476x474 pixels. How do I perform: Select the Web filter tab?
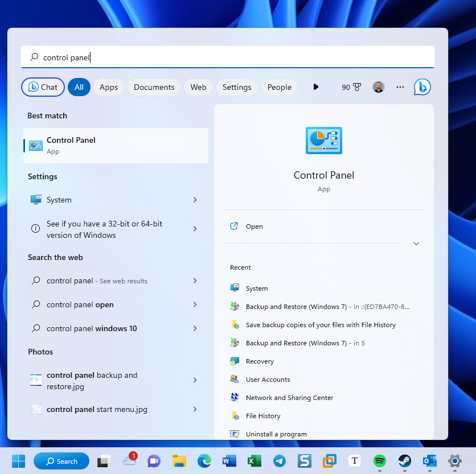pos(198,87)
